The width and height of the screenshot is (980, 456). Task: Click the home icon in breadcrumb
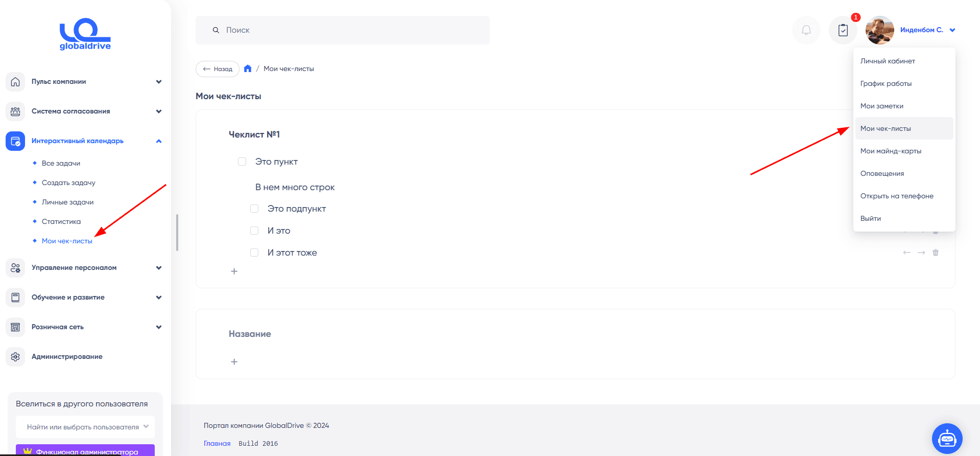coord(248,69)
